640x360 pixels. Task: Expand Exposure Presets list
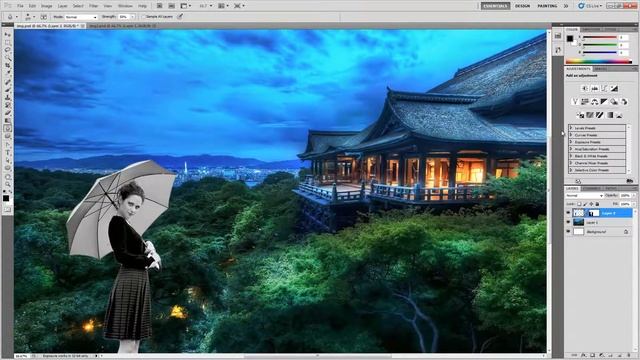coord(571,142)
